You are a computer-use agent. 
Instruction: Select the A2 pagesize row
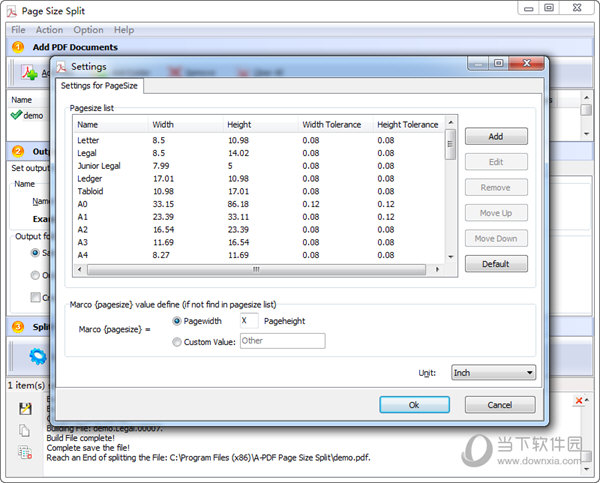click(x=259, y=230)
